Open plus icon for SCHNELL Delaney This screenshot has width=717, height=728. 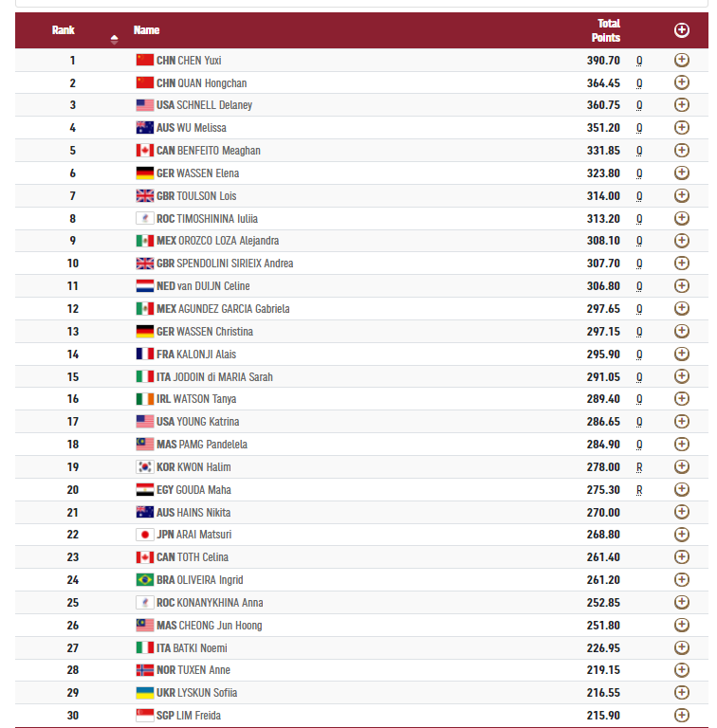pos(681,105)
